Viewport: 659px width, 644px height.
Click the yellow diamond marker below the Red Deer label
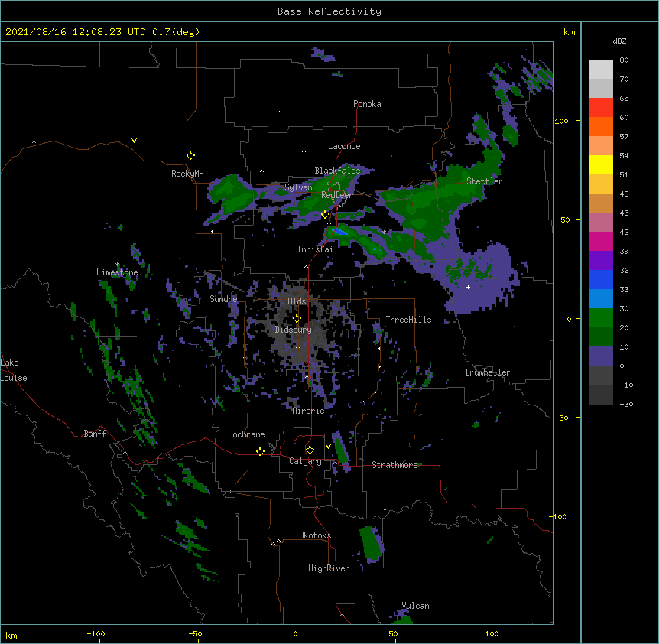(325, 215)
